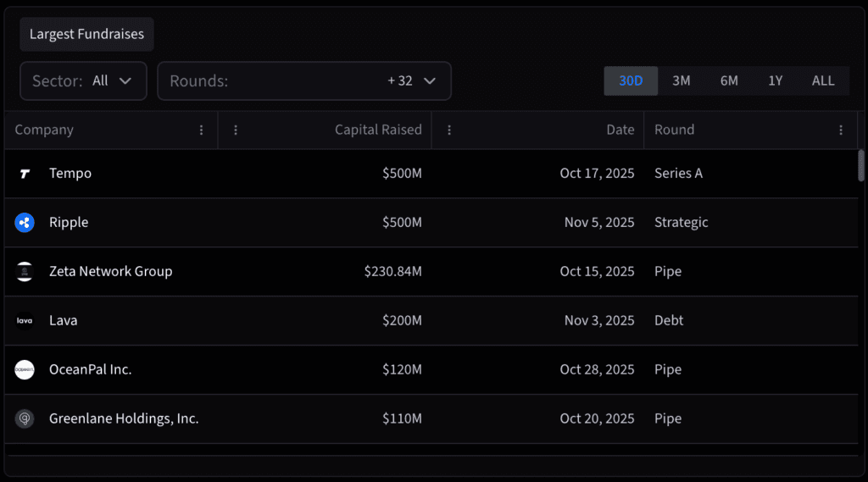Choose the 1Y time range
This screenshot has height=482, width=868.
coord(776,81)
